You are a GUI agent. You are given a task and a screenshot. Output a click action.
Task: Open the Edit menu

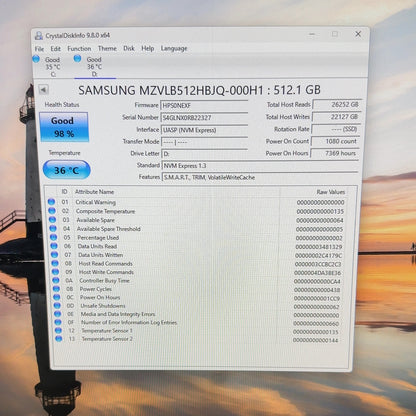(x=55, y=49)
